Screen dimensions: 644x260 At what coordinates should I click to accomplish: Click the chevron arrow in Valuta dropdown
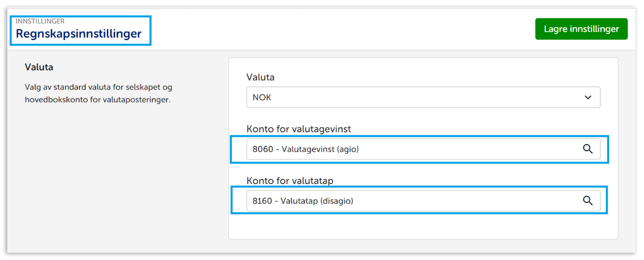pyautogui.click(x=588, y=98)
